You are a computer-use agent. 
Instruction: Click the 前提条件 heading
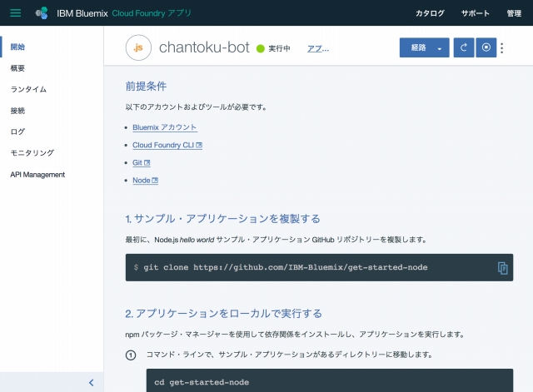coord(147,86)
